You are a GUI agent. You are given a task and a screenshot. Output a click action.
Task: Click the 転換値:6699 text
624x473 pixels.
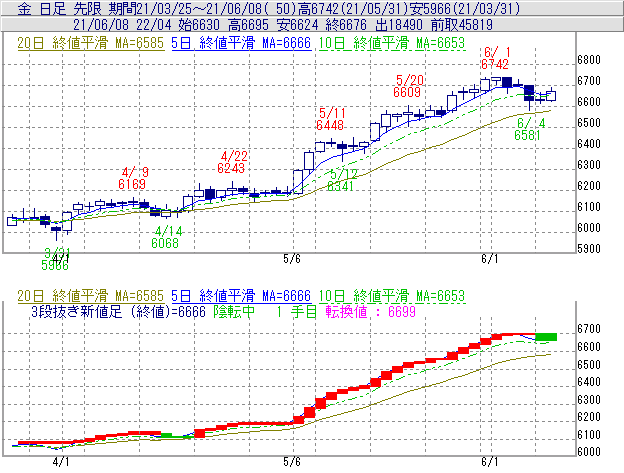click(370, 311)
